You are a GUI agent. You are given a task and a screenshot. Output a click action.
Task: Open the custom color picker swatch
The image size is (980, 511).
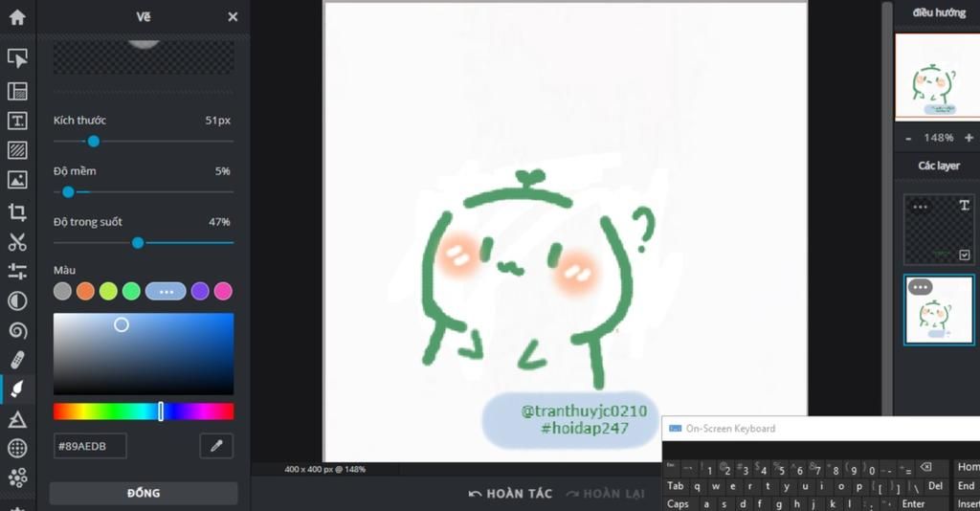[x=166, y=291]
